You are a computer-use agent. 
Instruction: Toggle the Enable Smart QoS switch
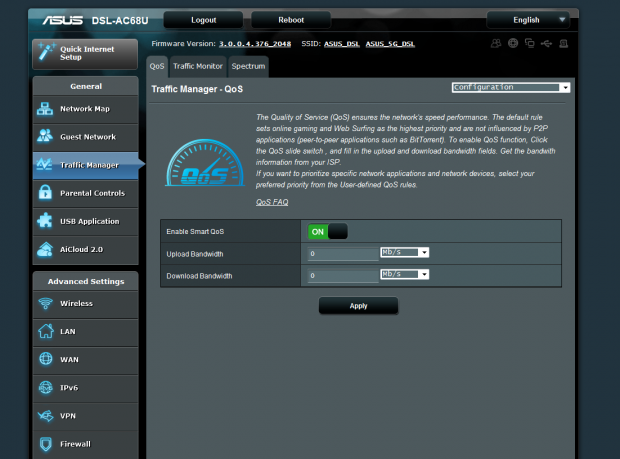[328, 232]
